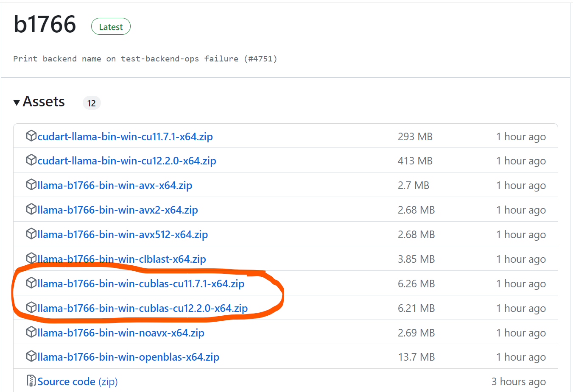Download llama-b1766-bin-win-openblas-x64.zip
Screen dimensions: 573x392
coord(129,357)
